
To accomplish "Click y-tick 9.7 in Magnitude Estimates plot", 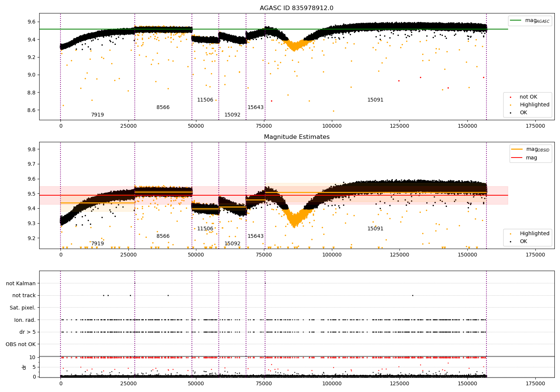I will pyautogui.click(x=31, y=164).
